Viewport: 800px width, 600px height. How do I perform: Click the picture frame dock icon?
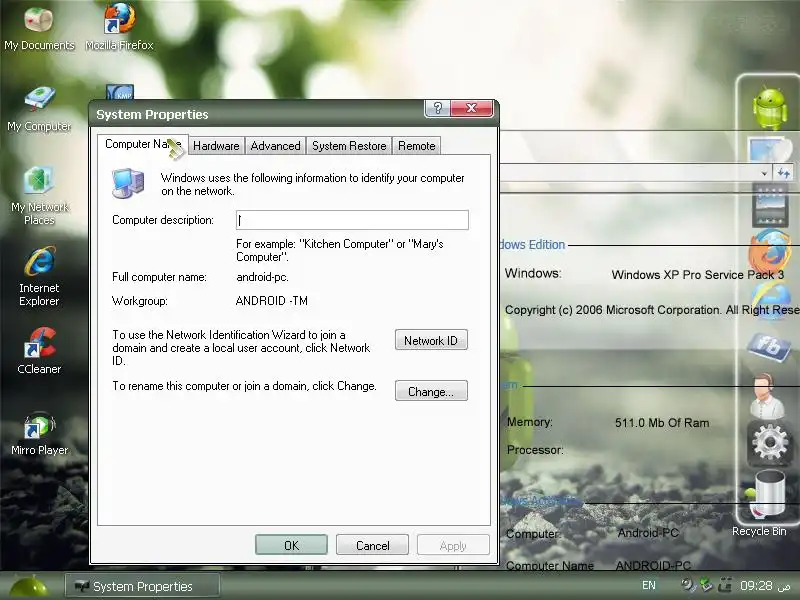(x=769, y=152)
